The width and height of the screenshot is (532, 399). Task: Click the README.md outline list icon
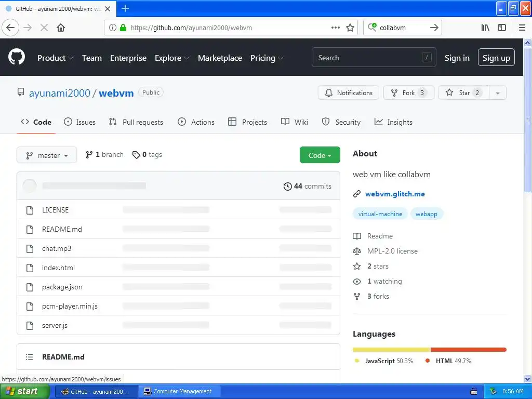click(30, 357)
